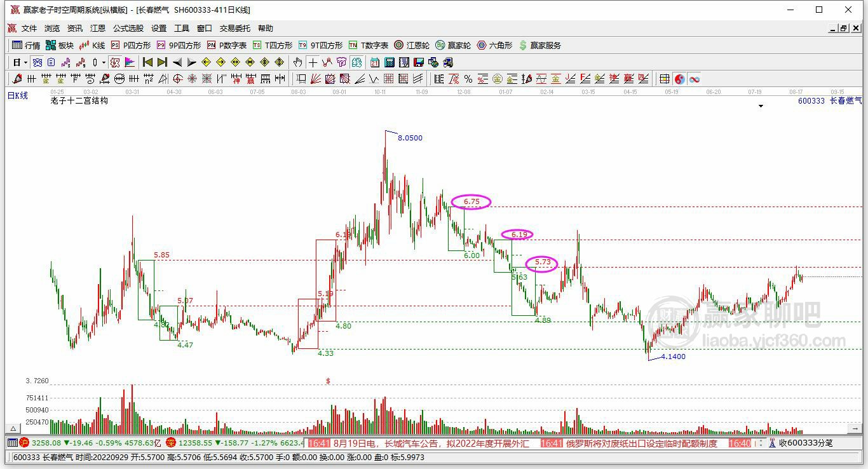The image size is (868, 469).
Task: Click the 600333 长春燃气 stock label
Action: pyautogui.click(x=830, y=100)
